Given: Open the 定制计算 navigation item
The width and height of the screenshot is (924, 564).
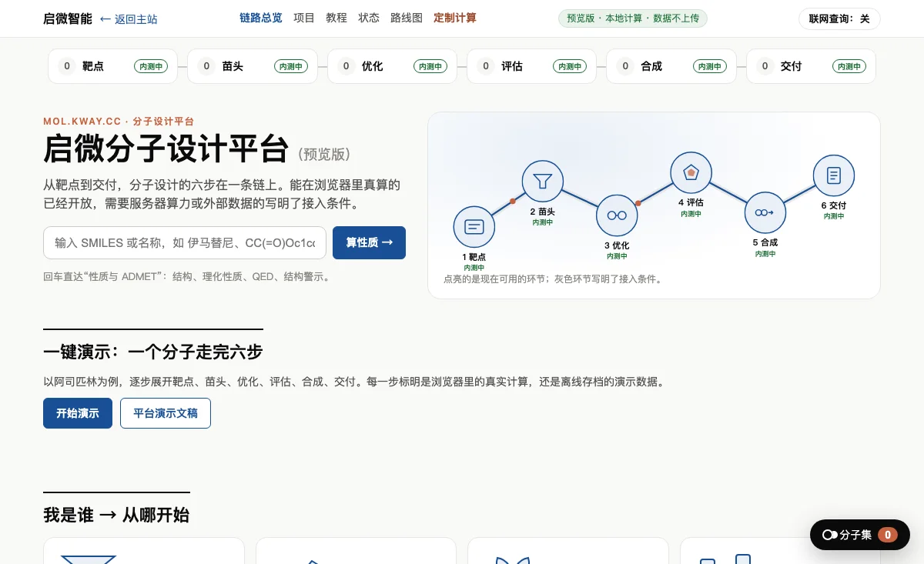Looking at the screenshot, I should coord(455,18).
